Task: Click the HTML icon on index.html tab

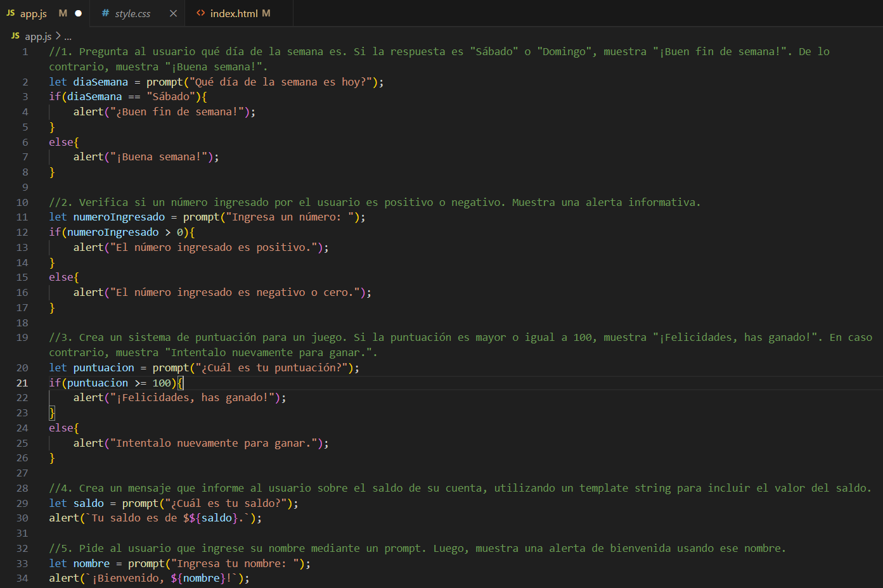Action: click(201, 13)
